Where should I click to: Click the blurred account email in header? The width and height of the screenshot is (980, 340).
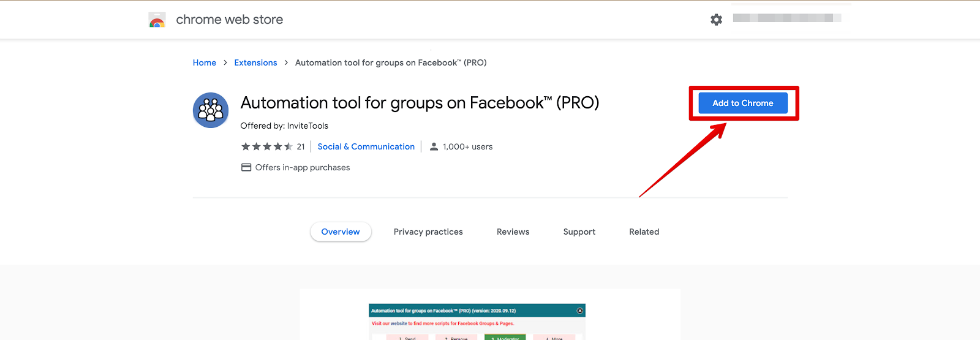pos(787,18)
